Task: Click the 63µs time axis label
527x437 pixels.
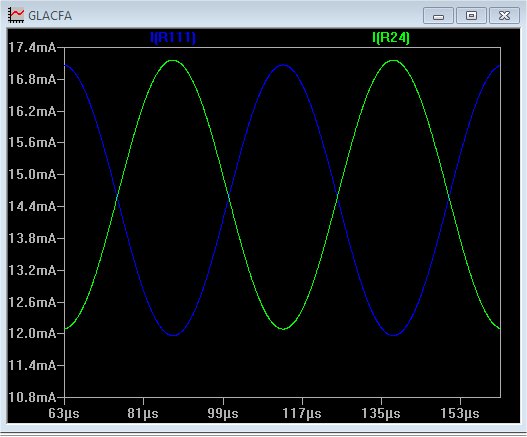Action: (64, 413)
